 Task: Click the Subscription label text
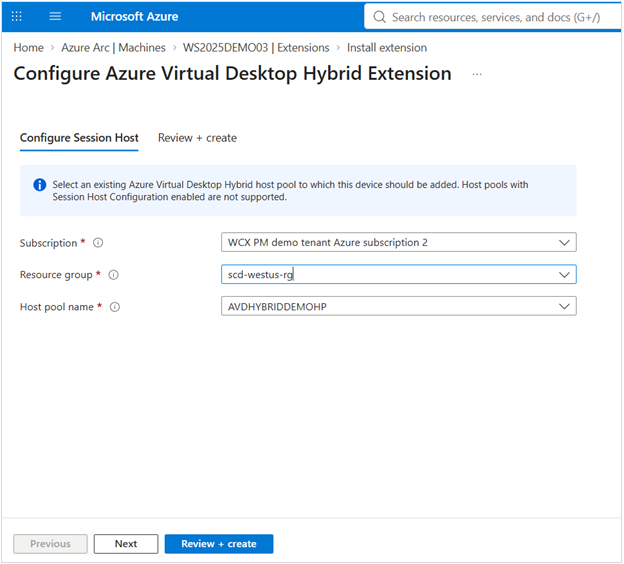(49, 243)
